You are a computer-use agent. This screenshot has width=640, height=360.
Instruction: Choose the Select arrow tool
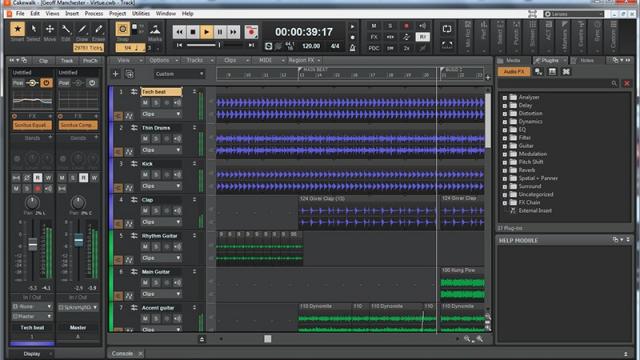point(33,29)
